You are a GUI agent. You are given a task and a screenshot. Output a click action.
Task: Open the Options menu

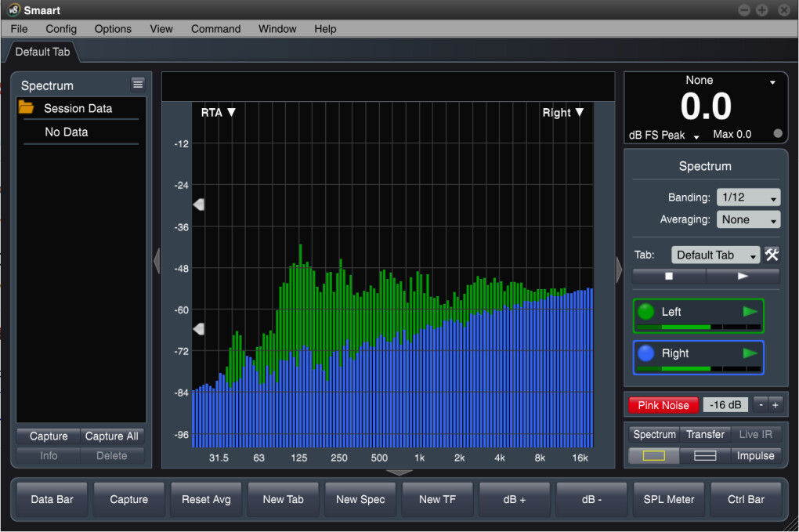click(x=113, y=29)
